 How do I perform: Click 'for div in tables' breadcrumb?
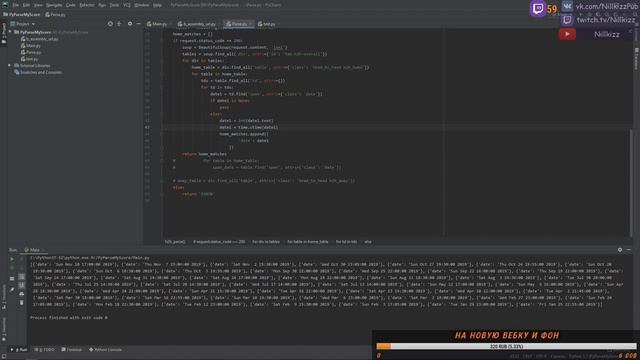pos(266,242)
